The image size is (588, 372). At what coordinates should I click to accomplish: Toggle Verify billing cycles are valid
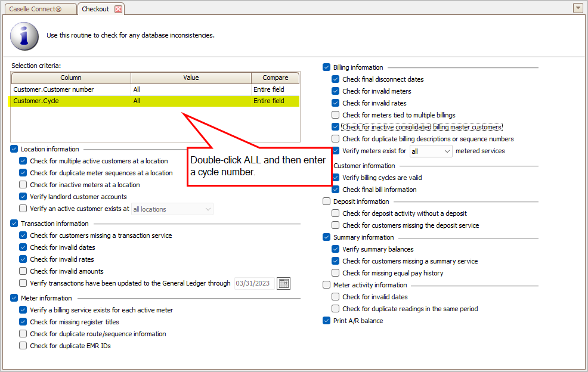point(336,178)
